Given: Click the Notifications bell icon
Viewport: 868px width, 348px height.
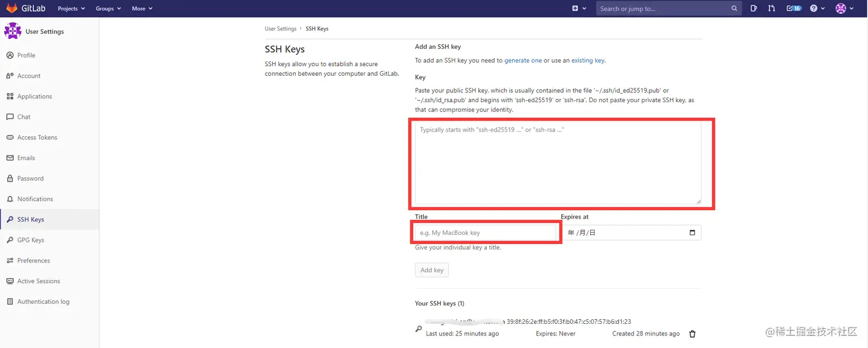Looking at the screenshot, I should click(x=10, y=199).
